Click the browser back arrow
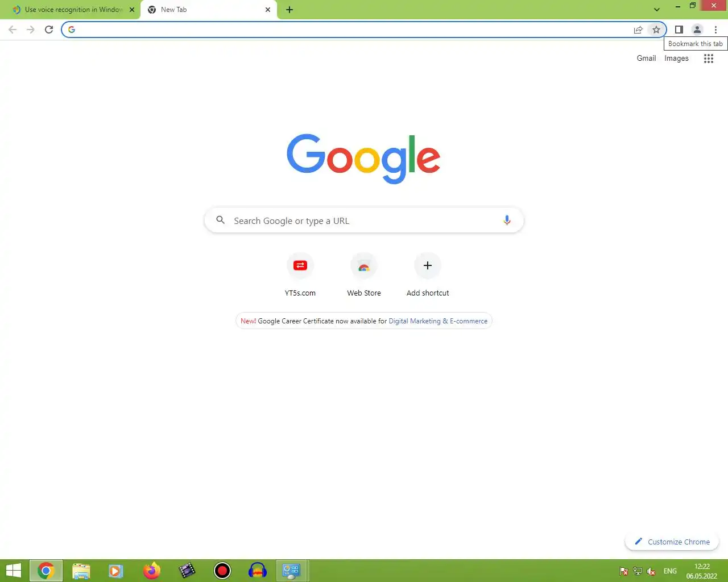The height and width of the screenshot is (582, 728). click(13, 30)
